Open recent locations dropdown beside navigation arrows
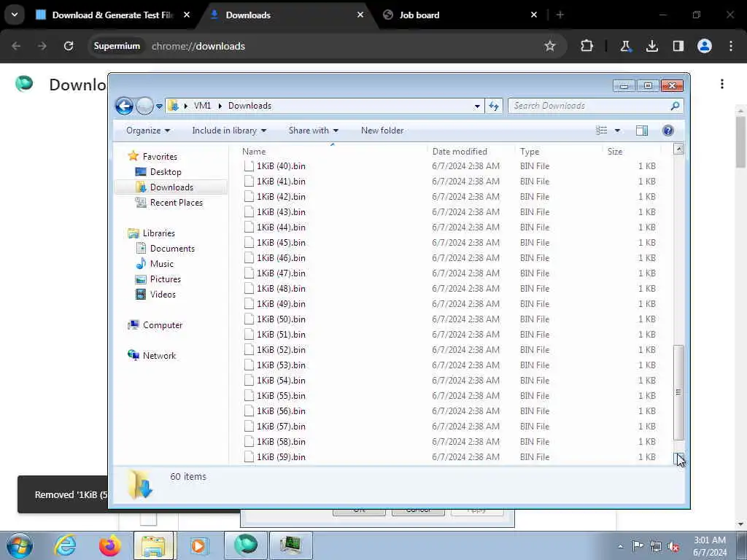Screen dimensions: 747x560 (159, 106)
